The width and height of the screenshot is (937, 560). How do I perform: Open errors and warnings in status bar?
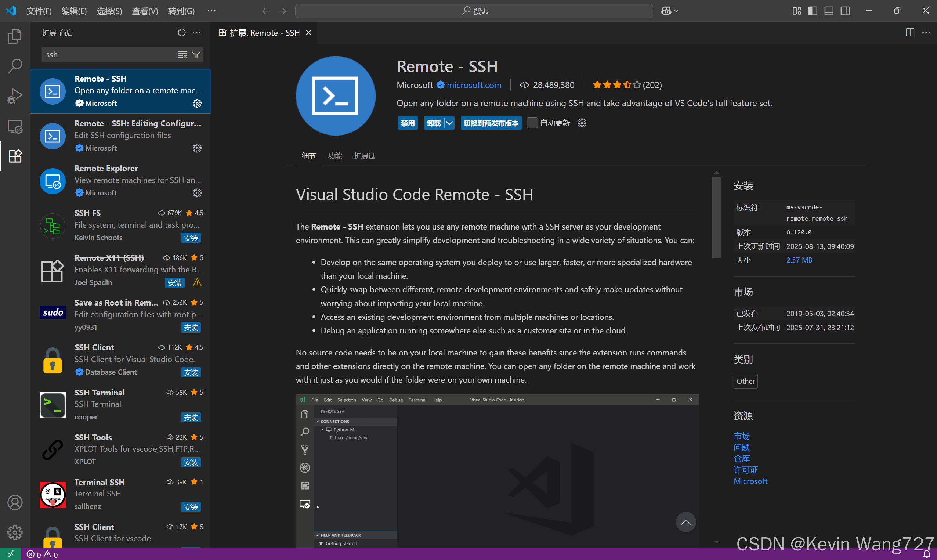coord(42,554)
